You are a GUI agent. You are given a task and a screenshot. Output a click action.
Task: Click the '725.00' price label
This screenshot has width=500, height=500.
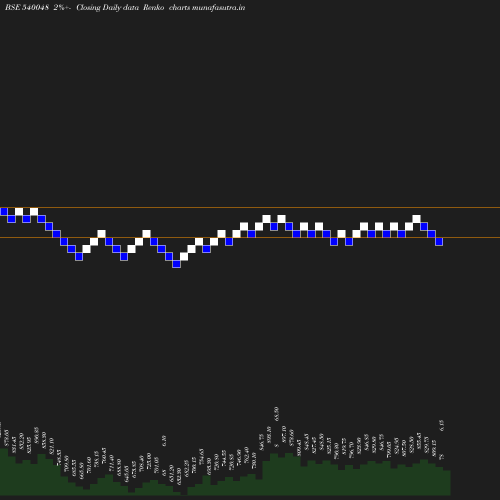(149, 460)
